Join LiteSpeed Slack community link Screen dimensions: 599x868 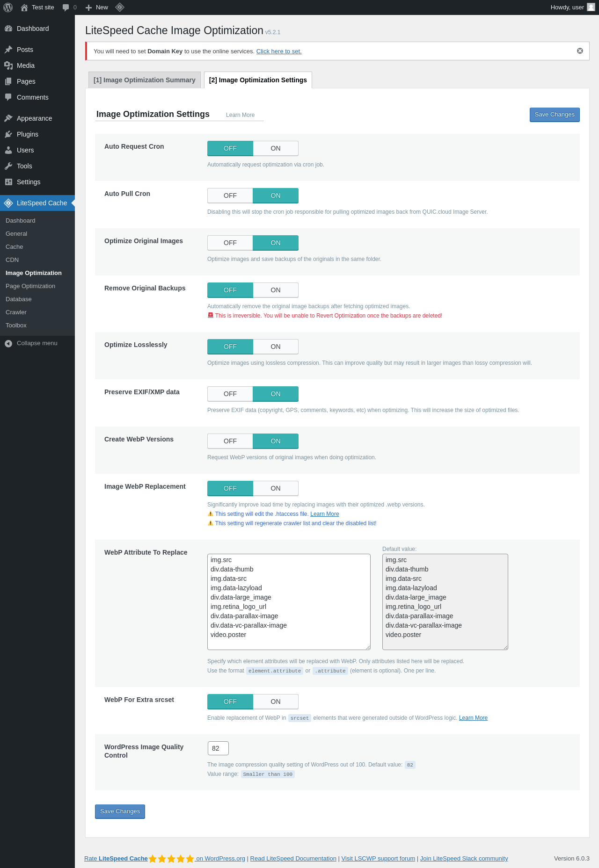(x=464, y=859)
